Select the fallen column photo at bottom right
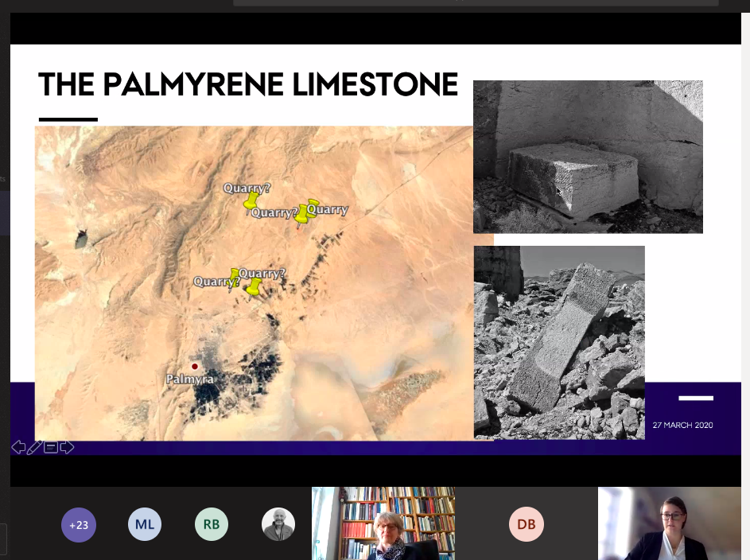The width and height of the screenshot is (750, 560). pyautogui.click(x=559, y=342)
